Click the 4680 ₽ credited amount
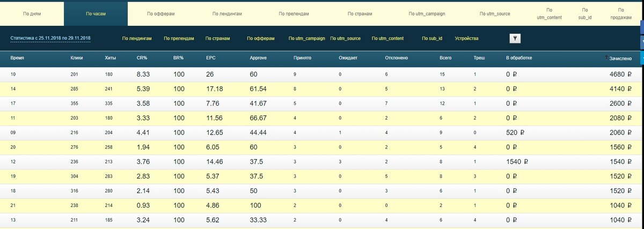 click(620, 74)
